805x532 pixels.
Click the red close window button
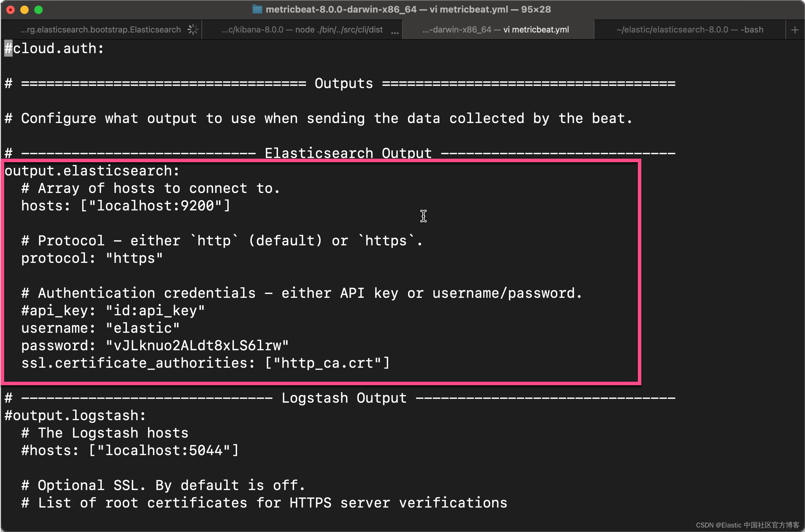click(10, 10)
